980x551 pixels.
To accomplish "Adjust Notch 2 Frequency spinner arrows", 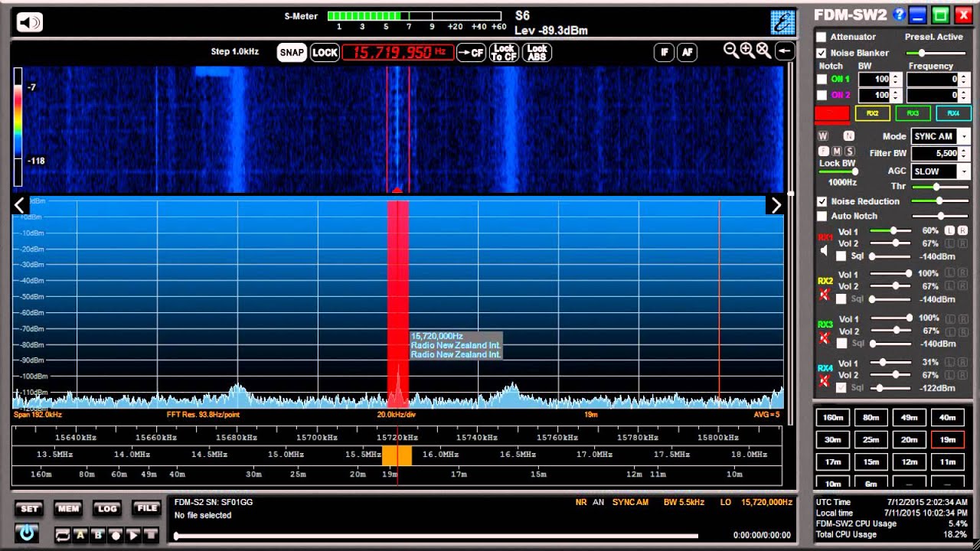I will click(963, 95).
